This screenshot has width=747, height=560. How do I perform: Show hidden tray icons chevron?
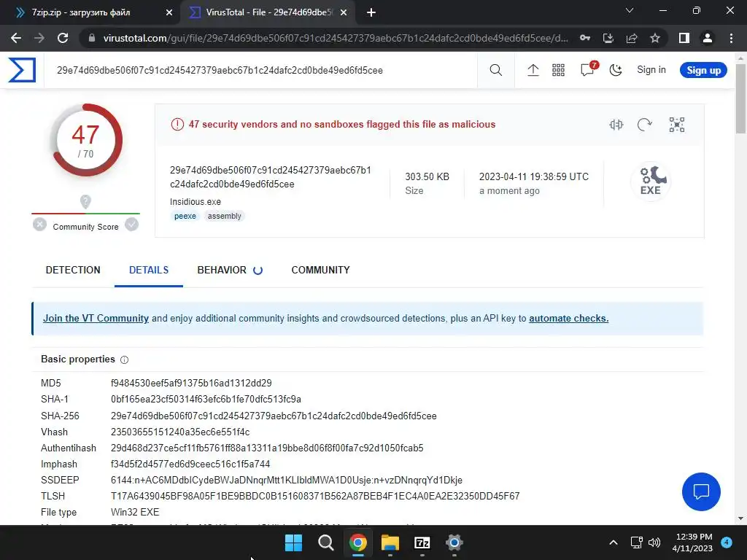(x=614, y=542)
